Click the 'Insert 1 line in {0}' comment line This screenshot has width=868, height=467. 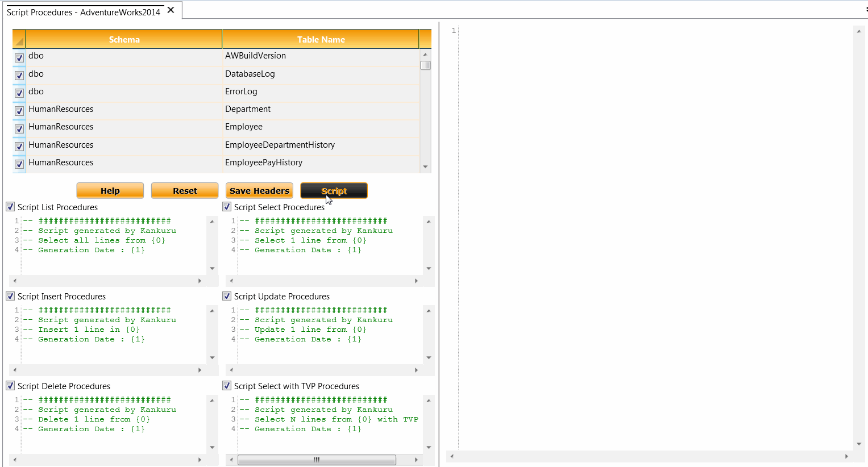(x=81, y=330)
